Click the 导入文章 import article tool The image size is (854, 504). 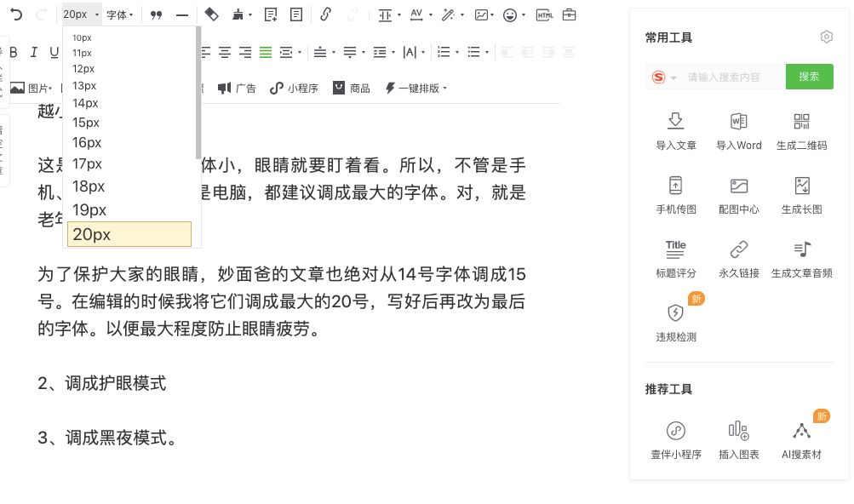pos(675,131)
